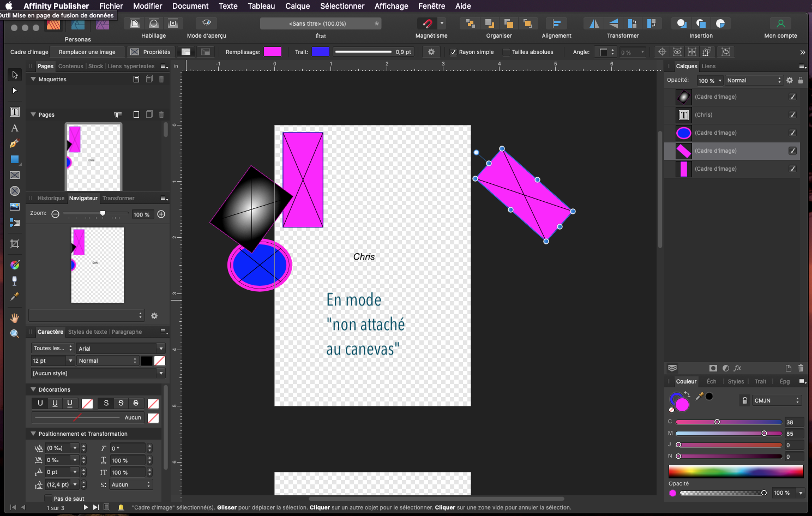This screenshot has width=812, height=516.
Task: Open the font style Normal dropdown
Action: pyautogui.click(x=107, y=361)
